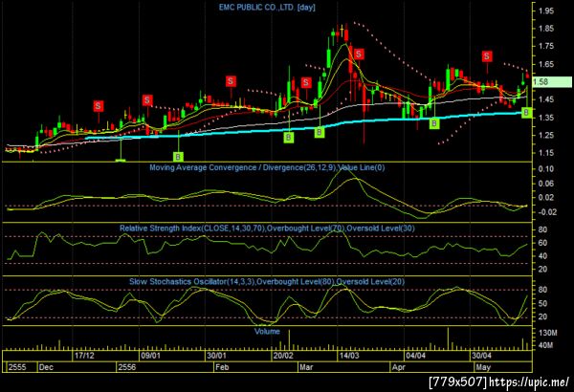Click the Dec month label
The height and width of the screenshot is (392, 574).
click(46, 367)
